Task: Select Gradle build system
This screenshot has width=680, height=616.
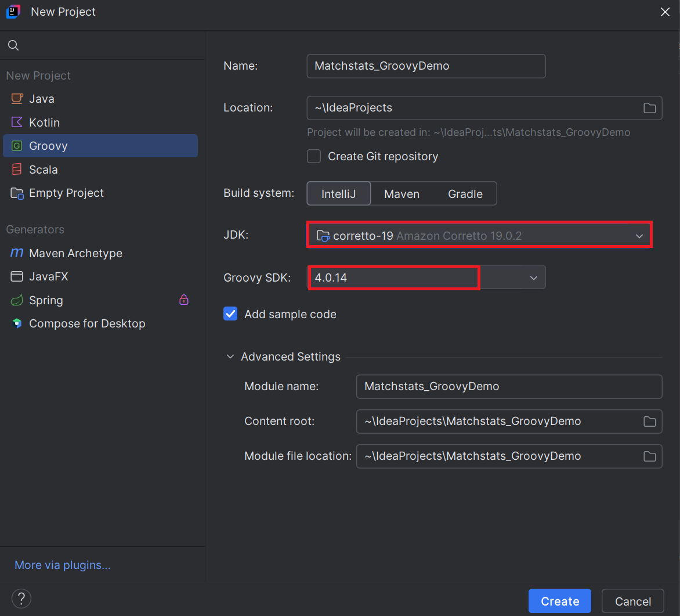Action: click(x=465, y=193)
